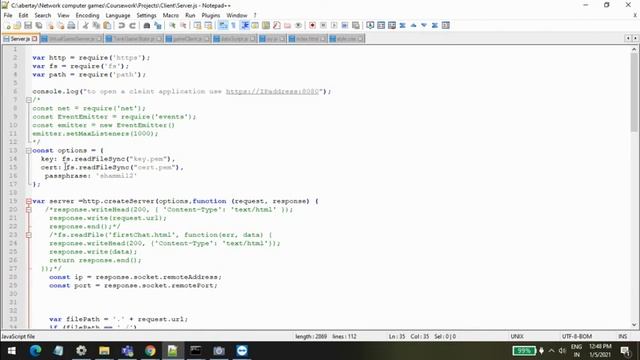Open the Windows Start menu

pyautogui.click(x=11, y=351)
